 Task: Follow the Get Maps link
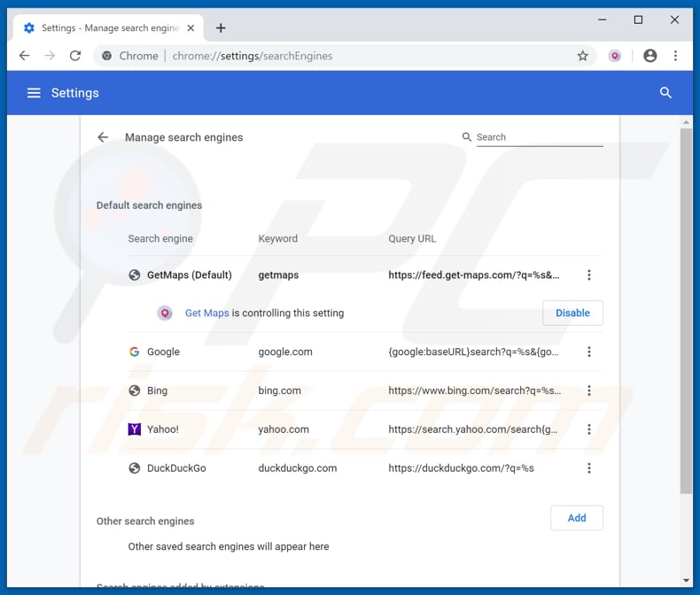(206, 313)
